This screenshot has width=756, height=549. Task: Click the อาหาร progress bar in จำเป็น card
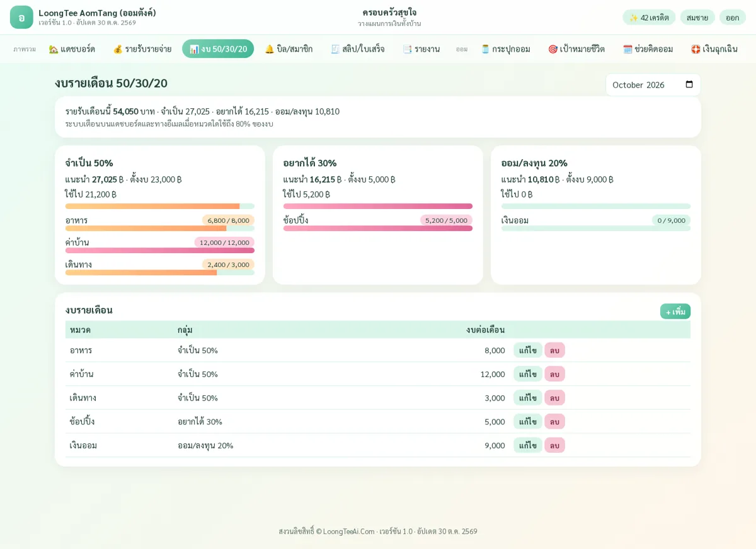(160, 229)
